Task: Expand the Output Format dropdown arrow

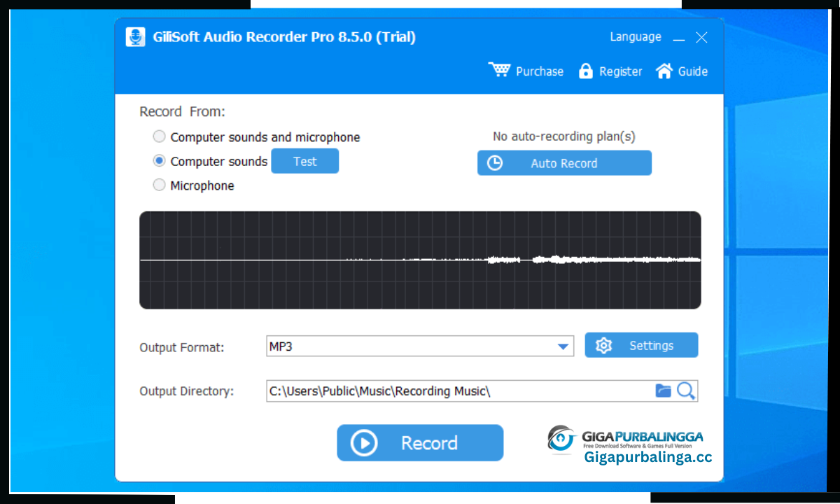Action: point(563,346)
